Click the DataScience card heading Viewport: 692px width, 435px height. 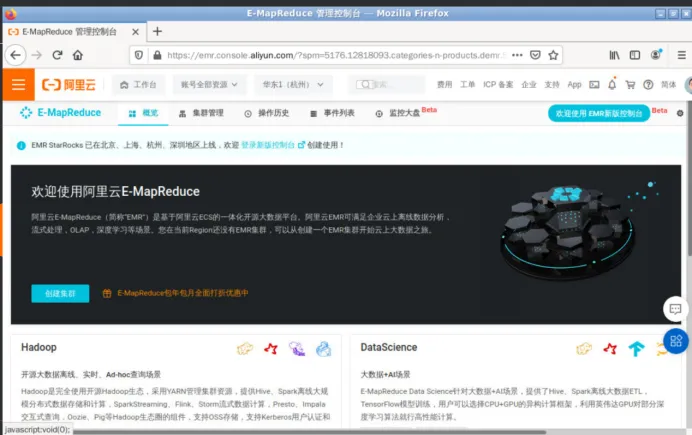388,347
